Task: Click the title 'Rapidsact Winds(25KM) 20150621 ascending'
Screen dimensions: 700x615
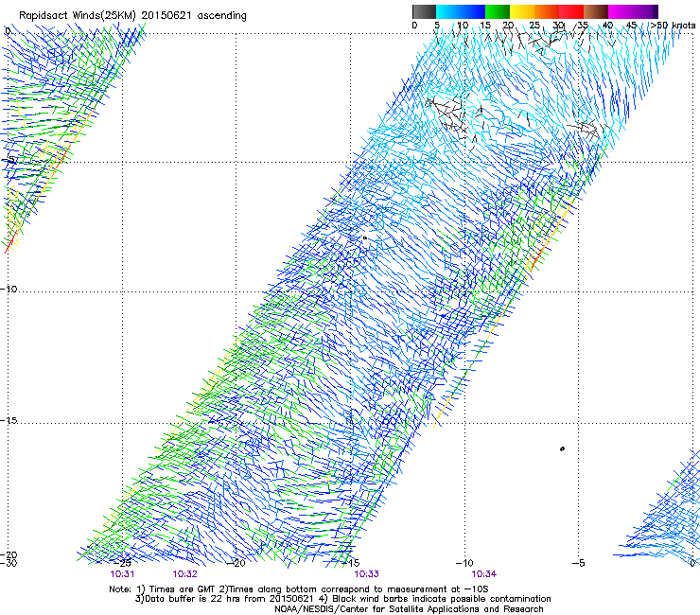Action: [x=132, y=16]
